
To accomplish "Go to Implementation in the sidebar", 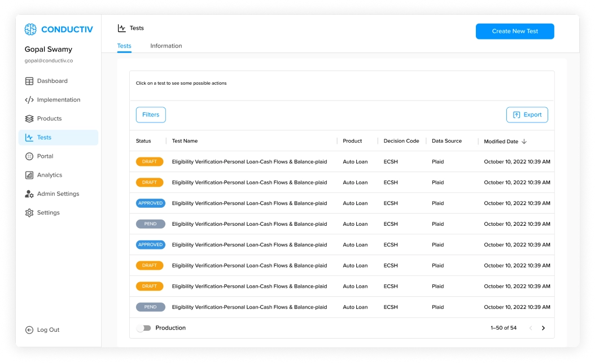I will [x=58, y=100].
